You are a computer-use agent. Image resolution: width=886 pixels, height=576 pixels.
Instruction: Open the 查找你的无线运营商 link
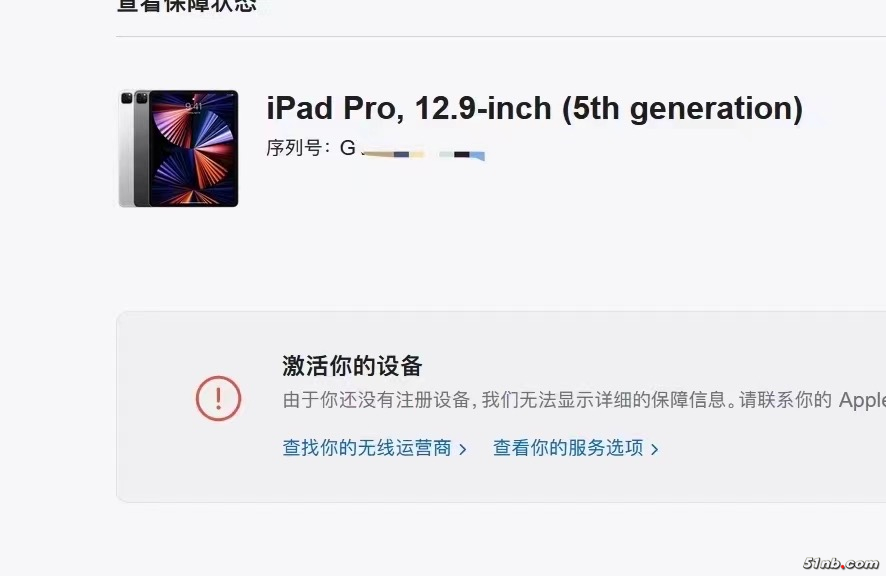pyautogui.click(x=374, y=448)
